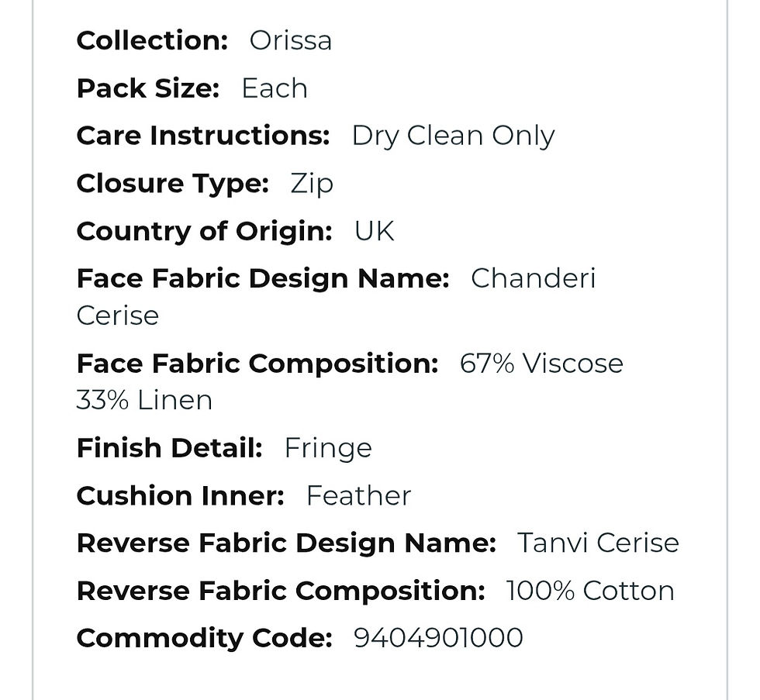Select the Chanderi design name text
Image resolution: width=760 pixels, height=700 pixels.
[534, 278]
